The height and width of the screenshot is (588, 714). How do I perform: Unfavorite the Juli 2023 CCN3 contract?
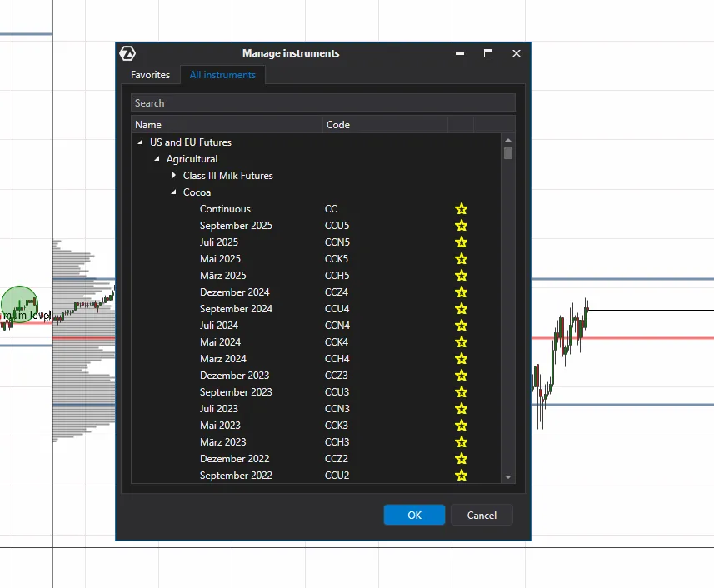pyautogui.click(x=461, y=409)
